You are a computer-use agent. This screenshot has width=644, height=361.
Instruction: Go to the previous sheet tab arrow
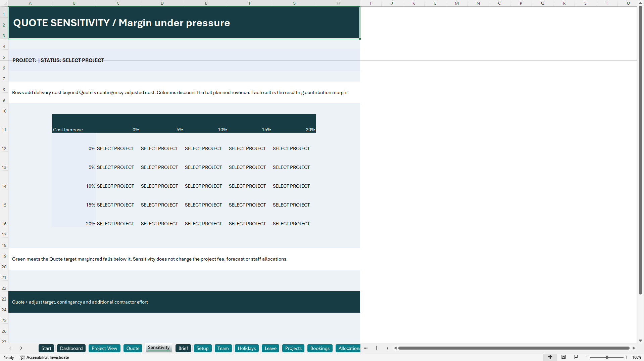(10, 348)
